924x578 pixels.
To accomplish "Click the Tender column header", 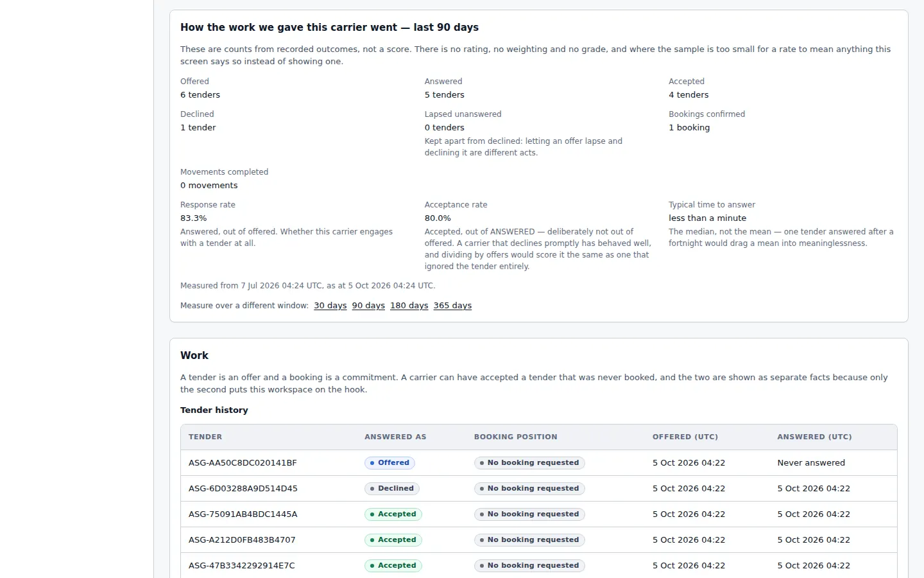I will 205,437.
